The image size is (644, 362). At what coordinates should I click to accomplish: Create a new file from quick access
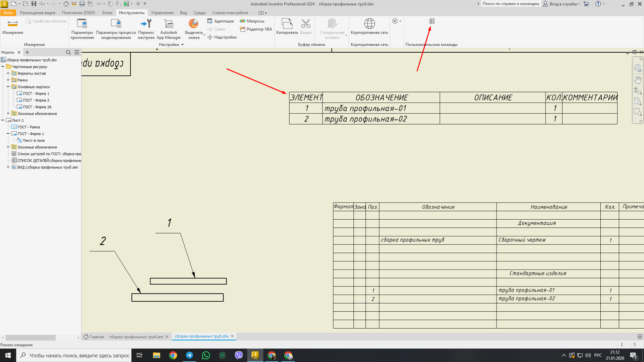click(x=14, y=4)
